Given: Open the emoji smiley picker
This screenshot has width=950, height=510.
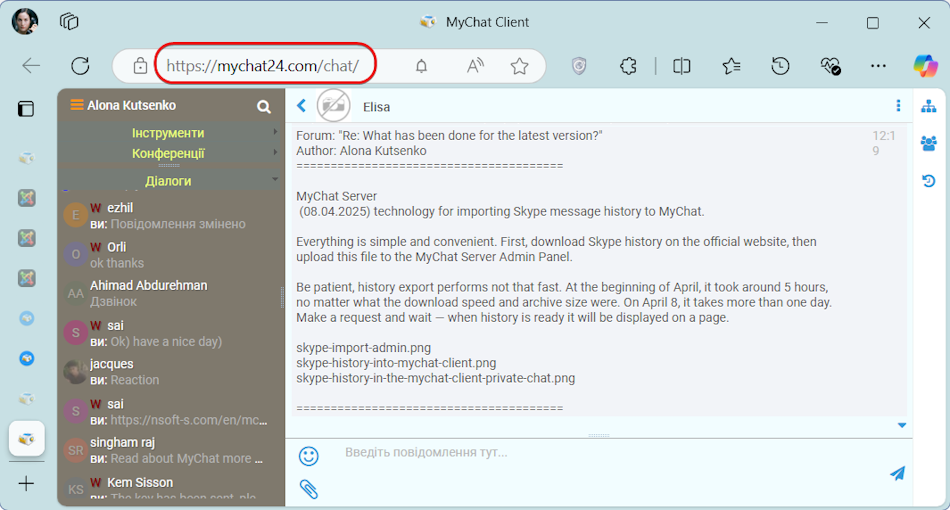Looking at the screenshot, I should (x=308, y=455).
